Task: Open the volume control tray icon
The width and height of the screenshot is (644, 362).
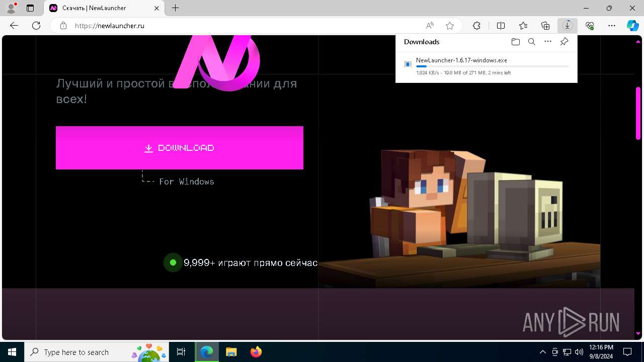Action: [x=579, y=352]
